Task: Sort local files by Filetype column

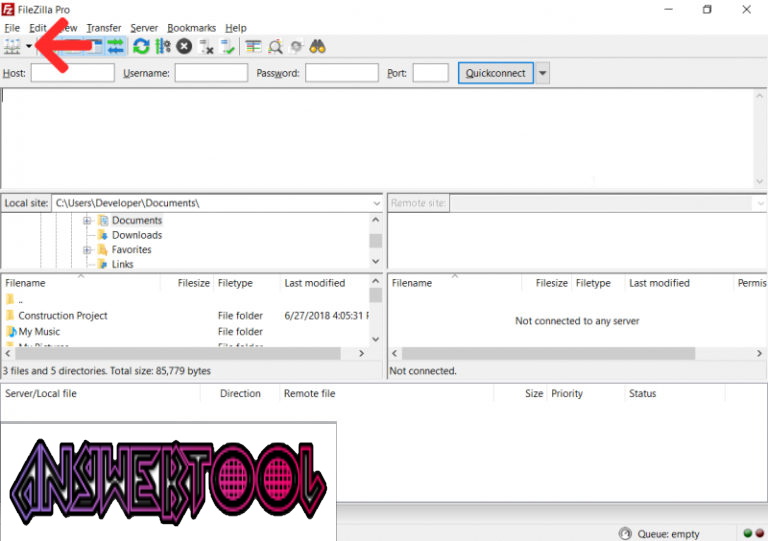Action: click(x=235, y=283)
